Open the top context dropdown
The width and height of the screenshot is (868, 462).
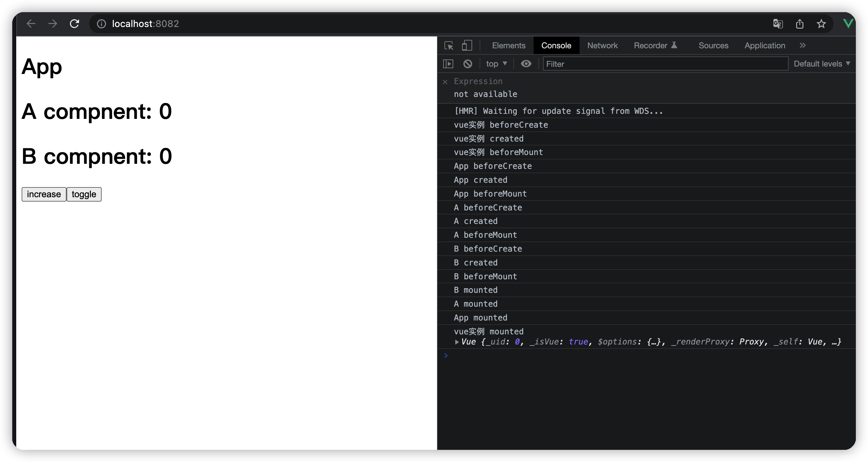pyautogui.click(x=496, y=64)
